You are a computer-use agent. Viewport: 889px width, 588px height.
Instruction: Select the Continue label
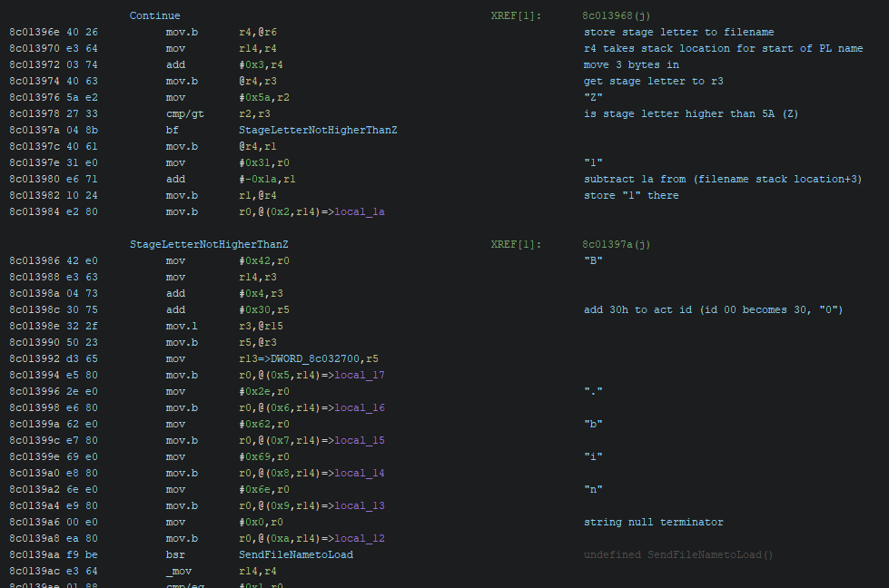[x=154, y=15]
